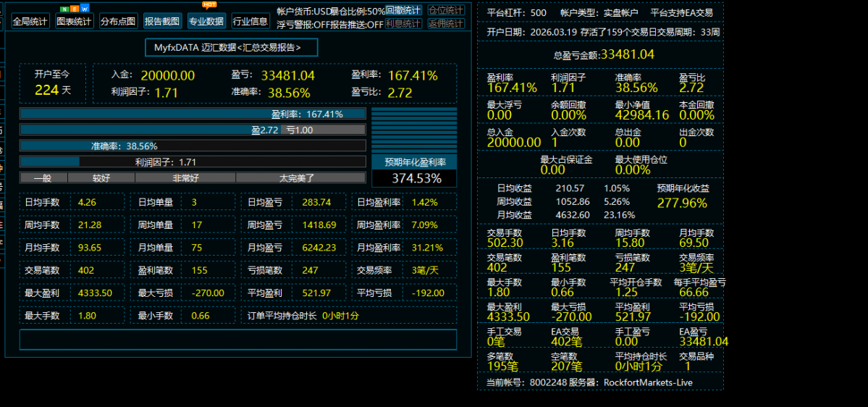Click the MyfxDATA 迈汇数据 report title box

click(232, 48)
